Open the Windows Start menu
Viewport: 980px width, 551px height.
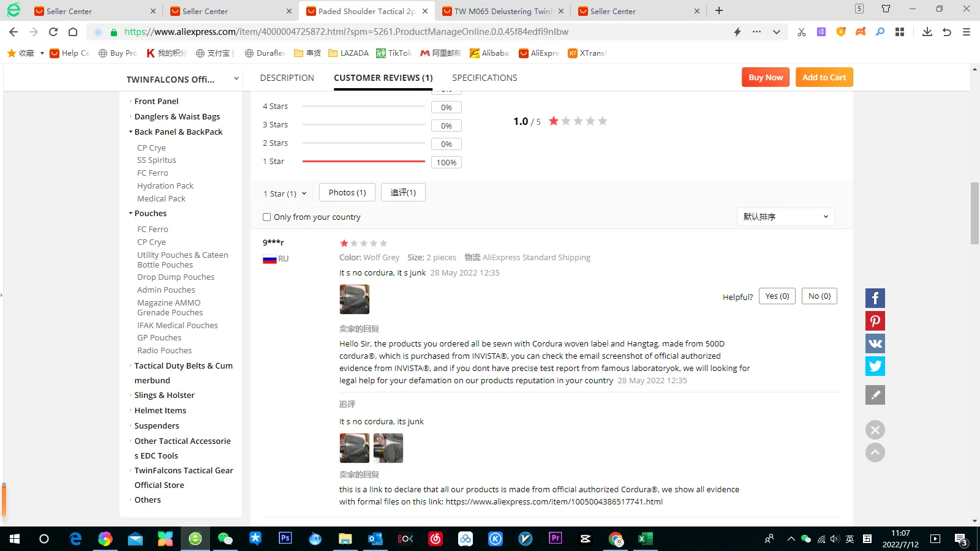15,539
